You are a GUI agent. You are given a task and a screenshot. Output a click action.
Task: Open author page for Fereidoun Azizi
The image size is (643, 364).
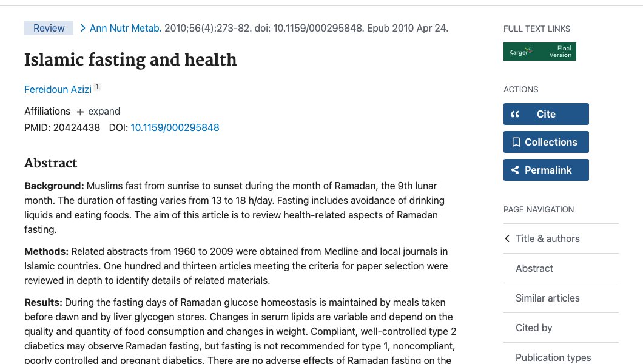58,89
